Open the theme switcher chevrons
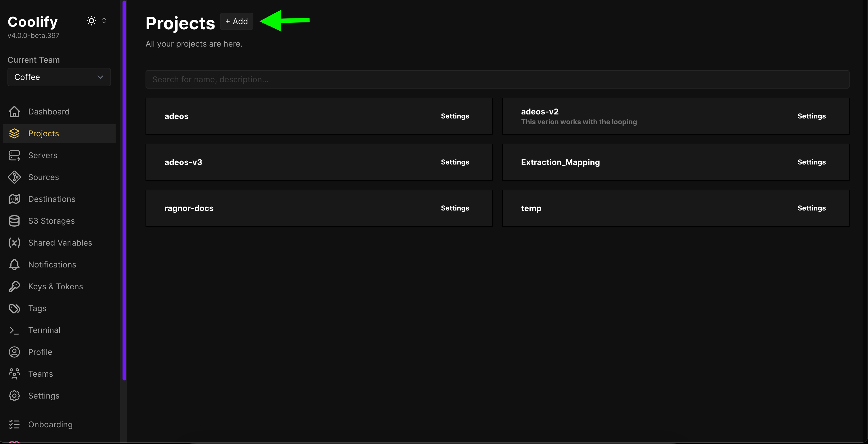Viewport: 868px width, 444px height. [x=104, y=21]
